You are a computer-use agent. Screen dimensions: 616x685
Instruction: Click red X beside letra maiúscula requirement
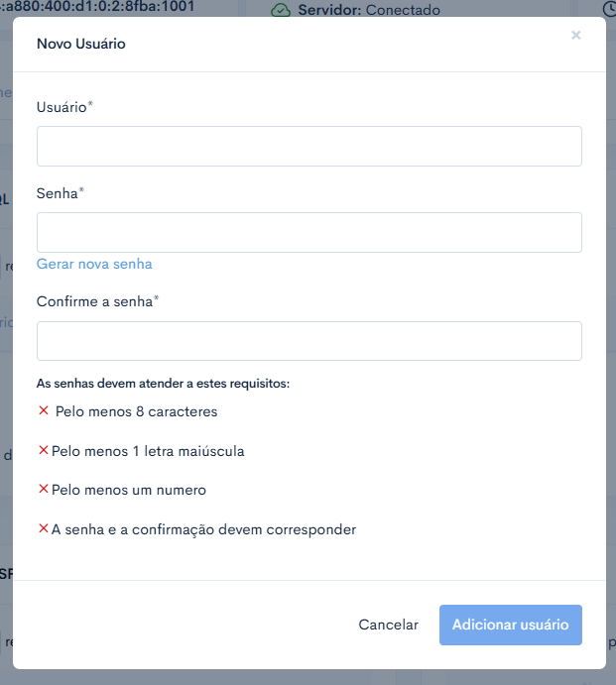(44, 450)
